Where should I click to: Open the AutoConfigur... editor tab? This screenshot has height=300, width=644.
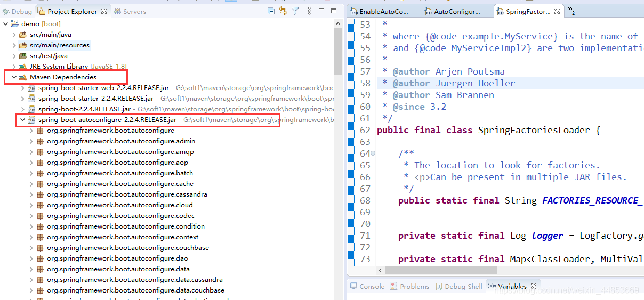pyautogui.click(x=453, y=11)
